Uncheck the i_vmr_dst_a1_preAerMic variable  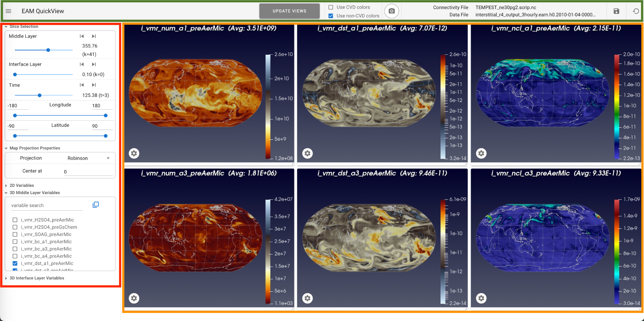coord(15,263)
